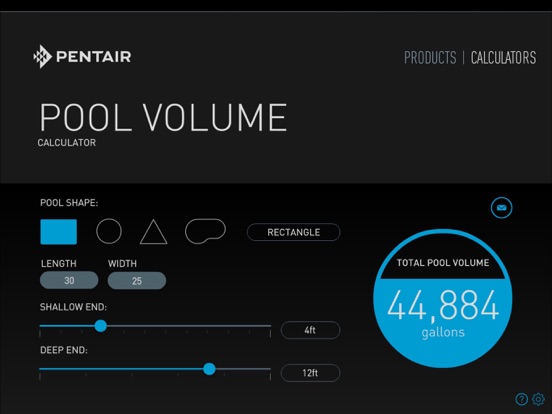Click right end of shallow end slider track
Viewport: 552px width, 414px height.
tap(270, 326)
